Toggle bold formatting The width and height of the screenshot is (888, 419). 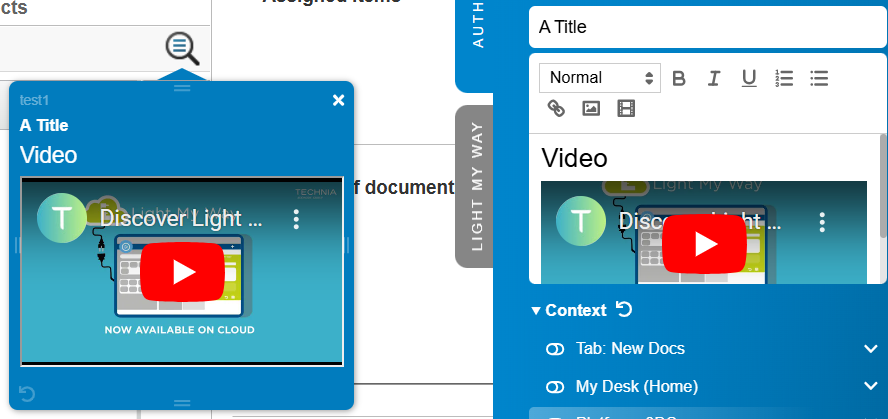(678, 78)
